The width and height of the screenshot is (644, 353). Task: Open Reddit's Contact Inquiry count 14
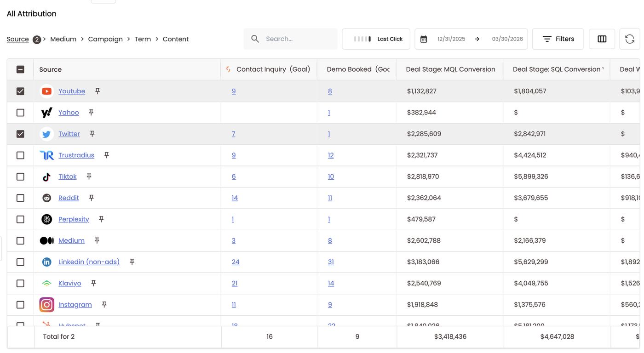coord(235,198)
